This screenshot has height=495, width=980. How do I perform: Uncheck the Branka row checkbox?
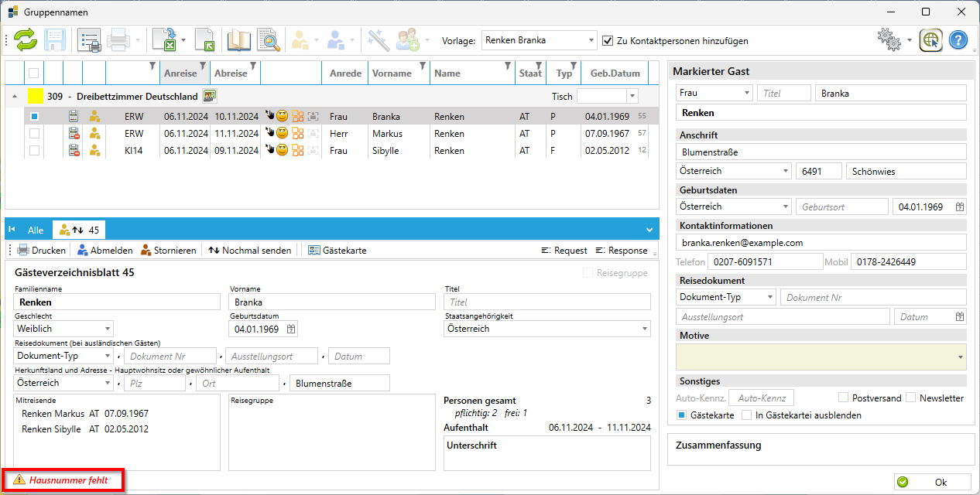click(x=34, y=117)
